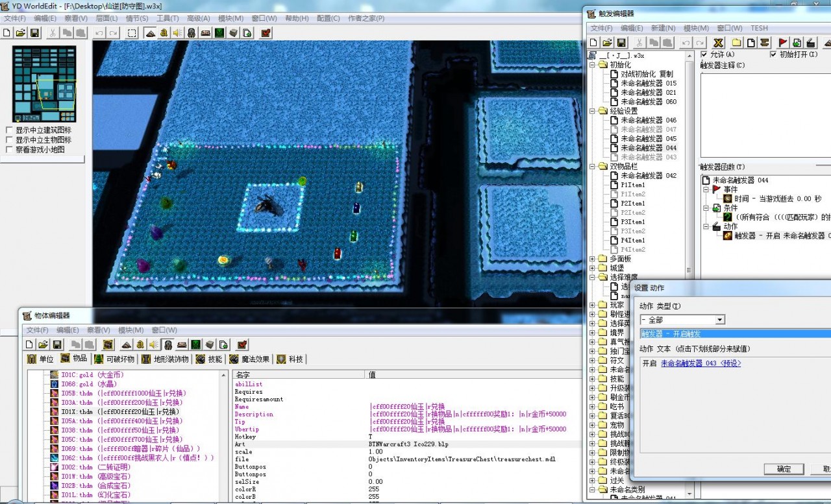831x504 pixels.
Task: Open the Object Editor from the WorldEdit toolbar
Action: coord(192,32)
